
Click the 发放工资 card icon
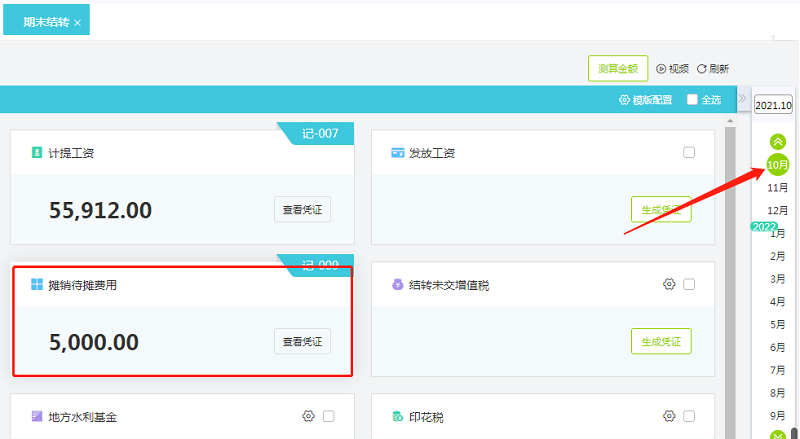coord(398,153)
